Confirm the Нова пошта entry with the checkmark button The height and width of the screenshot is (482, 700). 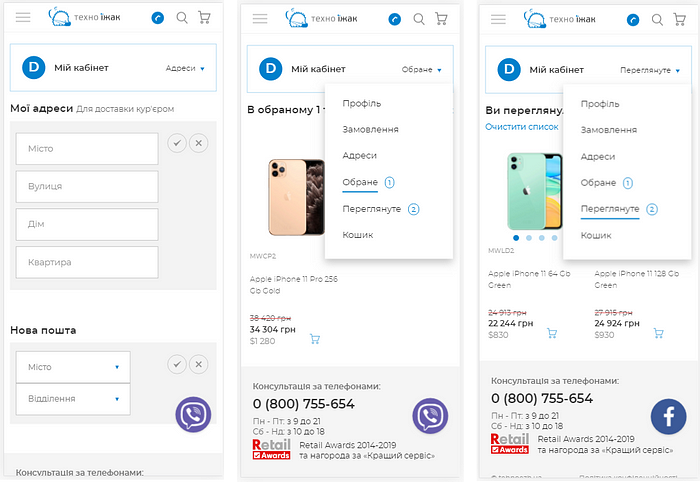click(x=177, y=365)
